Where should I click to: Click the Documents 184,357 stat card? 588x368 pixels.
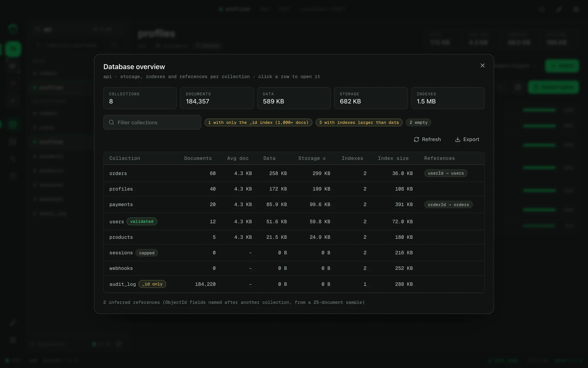(217, 98)
